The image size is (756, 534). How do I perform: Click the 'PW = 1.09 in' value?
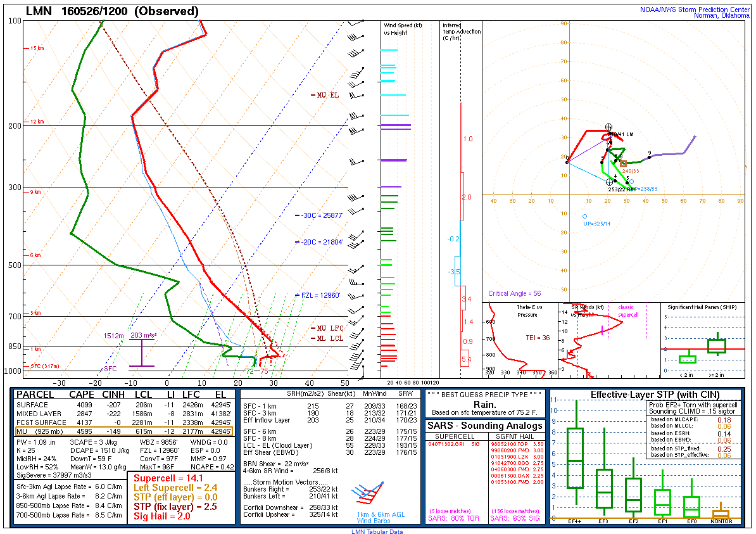coord(36,442)
